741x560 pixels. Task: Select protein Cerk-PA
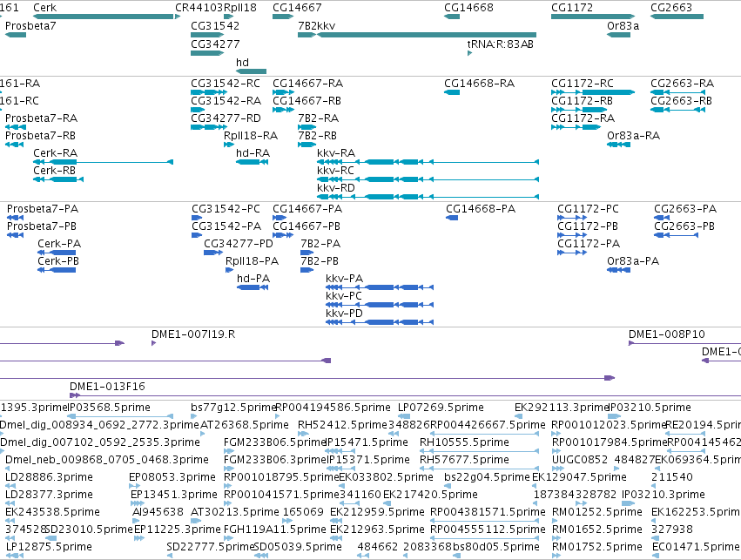point(57,253)
